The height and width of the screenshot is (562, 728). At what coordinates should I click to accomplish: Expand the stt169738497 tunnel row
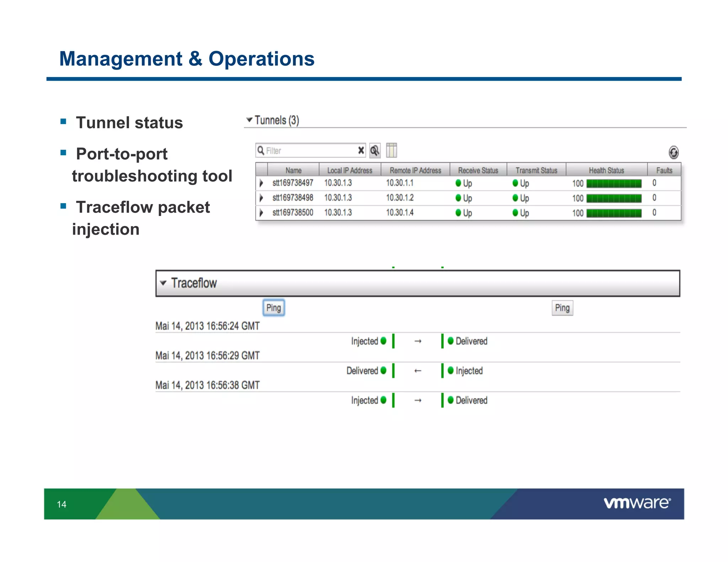click(261, 183)
